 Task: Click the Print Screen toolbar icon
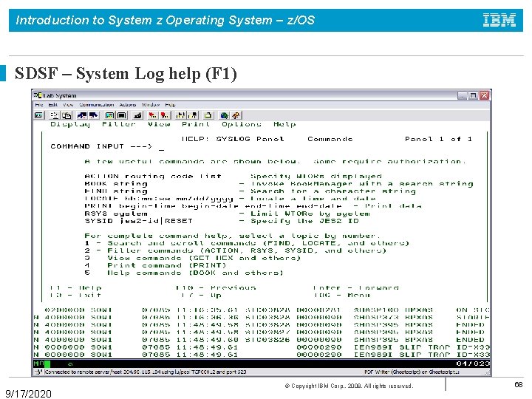tap(39, 115)
